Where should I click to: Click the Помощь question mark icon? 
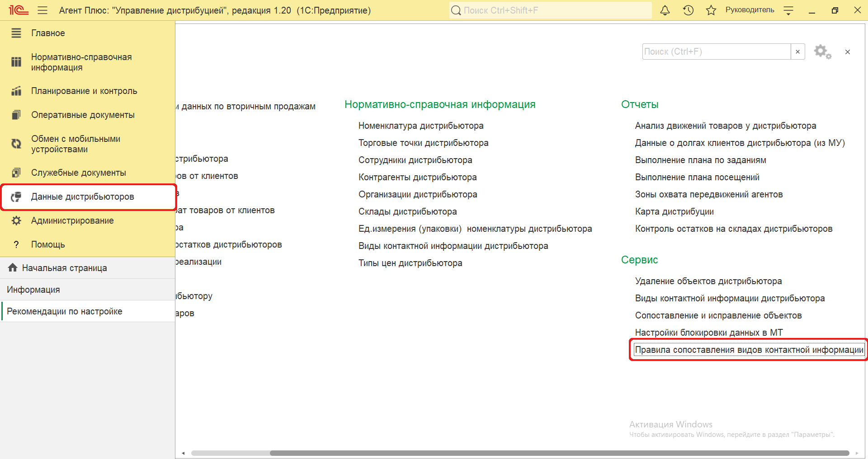(x=16, y=244)
